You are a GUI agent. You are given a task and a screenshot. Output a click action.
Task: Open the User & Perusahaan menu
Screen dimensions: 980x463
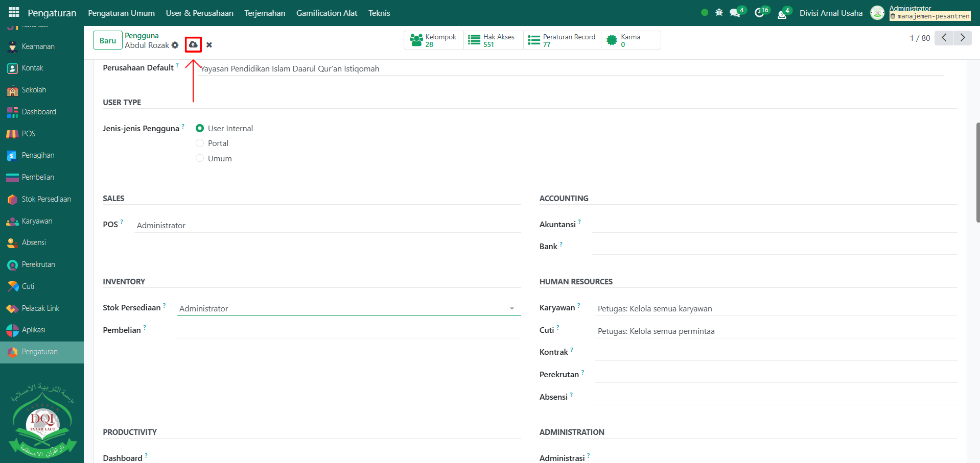(x=199, y=13)
